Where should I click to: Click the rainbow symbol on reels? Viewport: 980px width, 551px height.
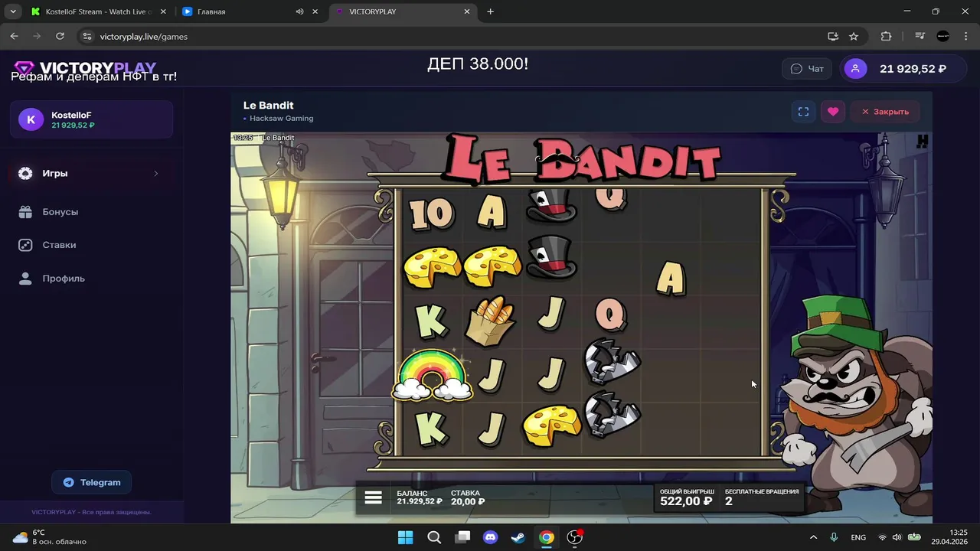(432, 373)
